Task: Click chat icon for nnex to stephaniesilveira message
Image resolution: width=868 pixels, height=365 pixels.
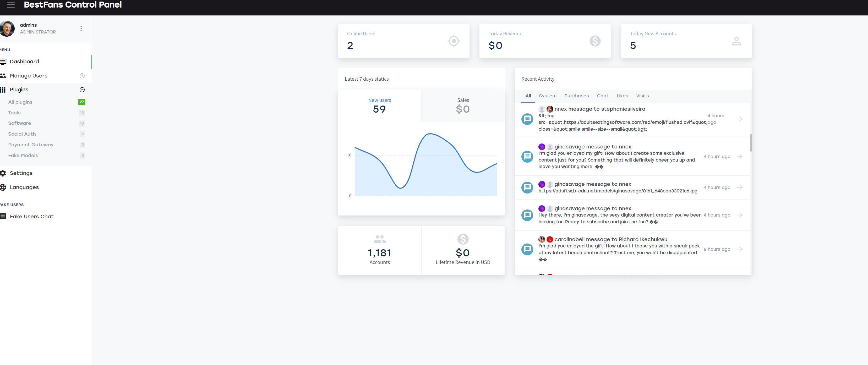Action: (527, 119)
